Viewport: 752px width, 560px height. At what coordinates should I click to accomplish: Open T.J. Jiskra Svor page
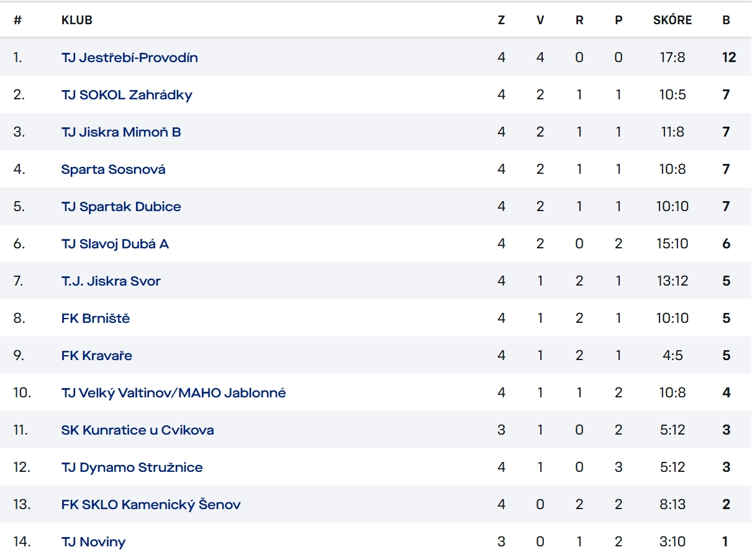pos(111,281)
